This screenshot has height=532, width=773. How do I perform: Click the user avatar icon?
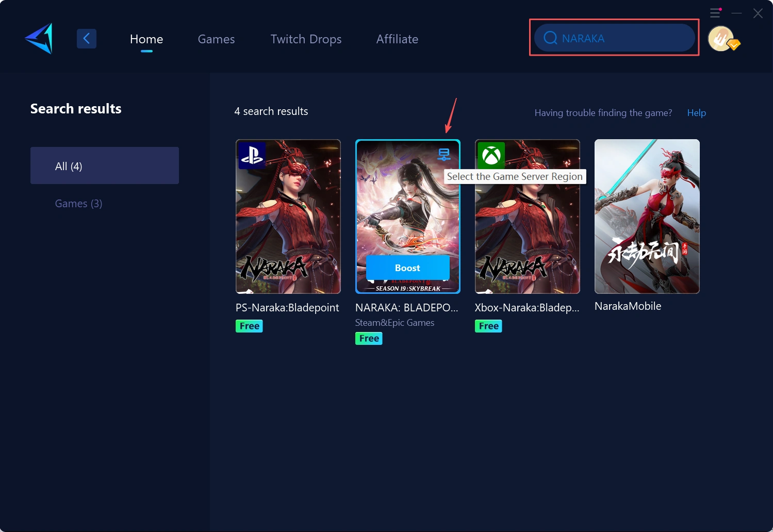click(721, 38)
